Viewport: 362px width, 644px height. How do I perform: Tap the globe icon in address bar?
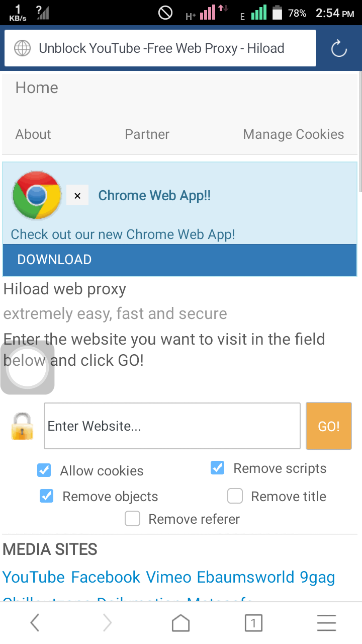22,49
